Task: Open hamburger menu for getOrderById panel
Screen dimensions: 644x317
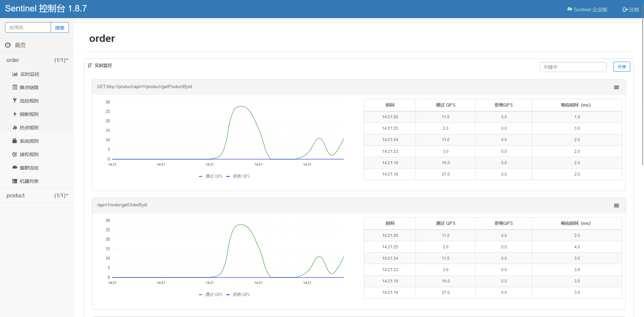Action: coord(616,206)
